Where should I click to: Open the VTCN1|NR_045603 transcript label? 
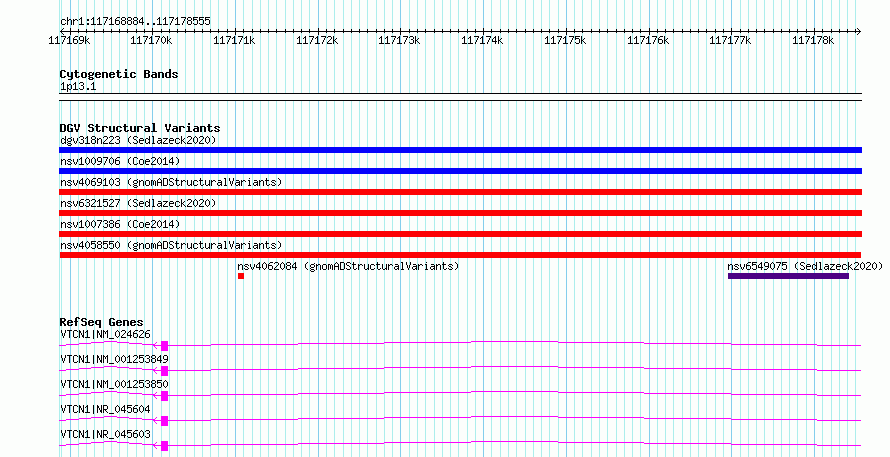click(106, 434)
